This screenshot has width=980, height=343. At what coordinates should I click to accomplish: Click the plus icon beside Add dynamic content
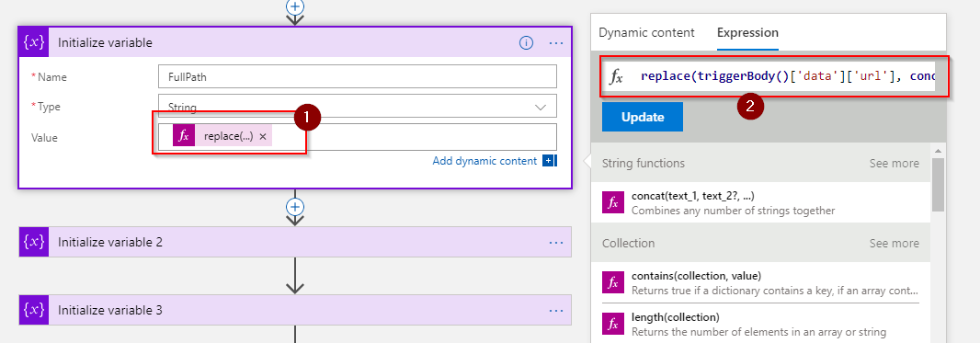[549, 161]
